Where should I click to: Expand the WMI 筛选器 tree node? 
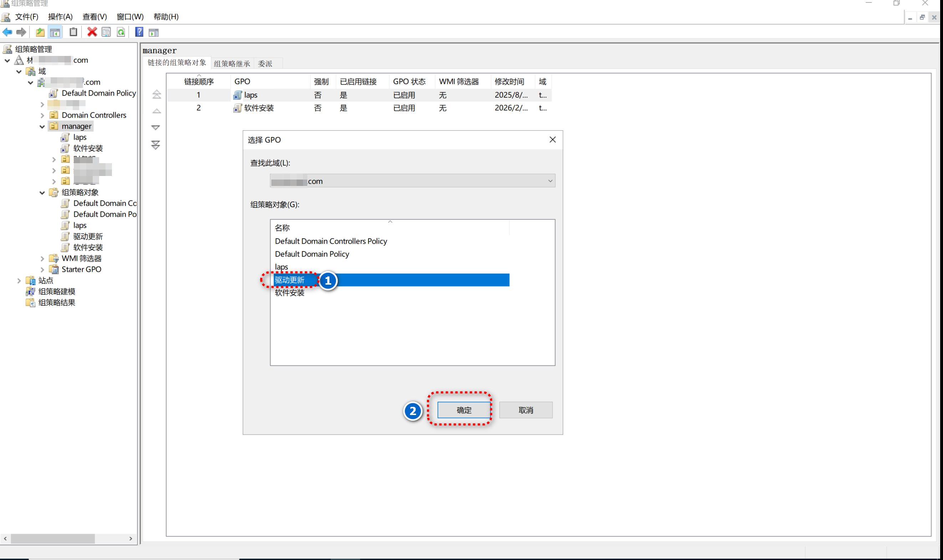[x=42, y=259]
